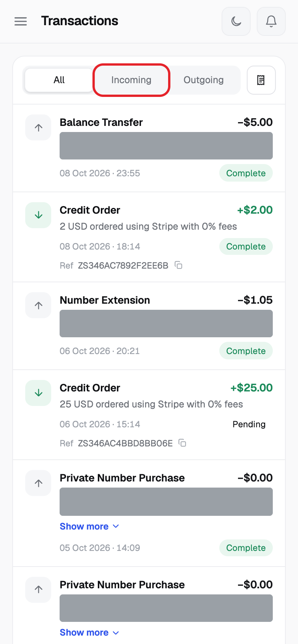This screenshot has height=644, width=298.
Task: Click the Pending status of $25.00 order
Action: [249, 424]
